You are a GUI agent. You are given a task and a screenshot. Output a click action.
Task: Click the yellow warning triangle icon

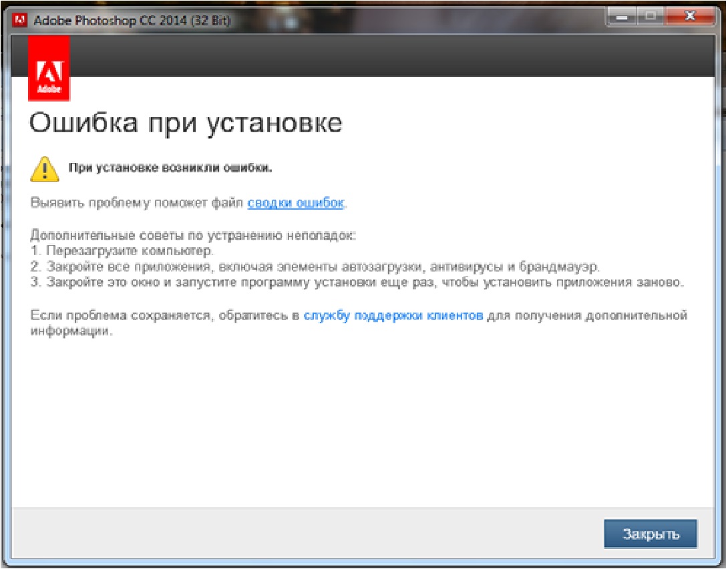click(x=45, y=169)
